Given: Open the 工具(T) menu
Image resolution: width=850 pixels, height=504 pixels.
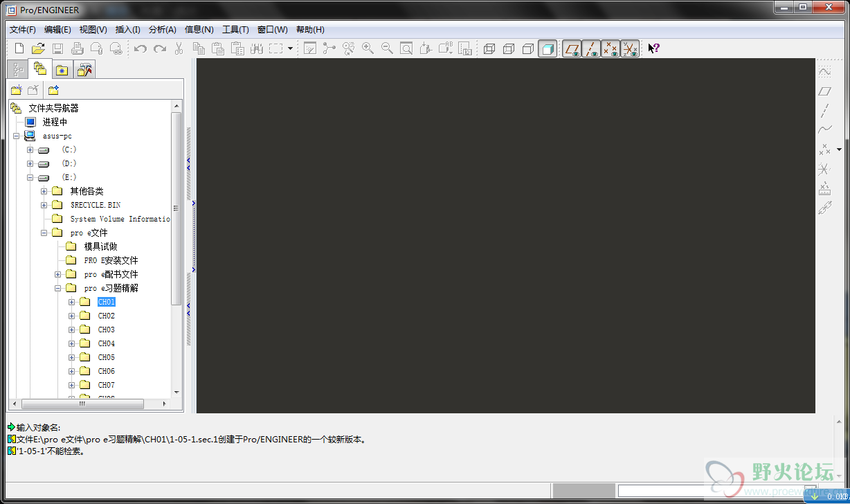Looking at the screenshot, I should 235,30.
